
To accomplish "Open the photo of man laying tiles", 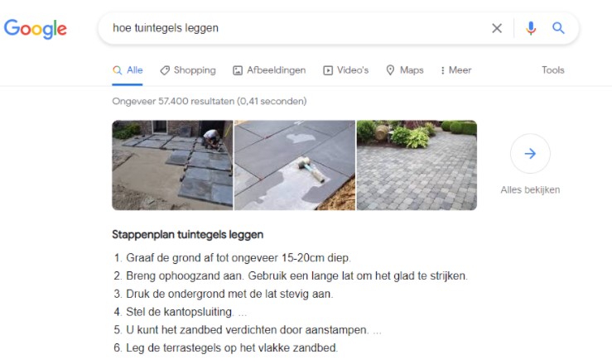I will point(172,165).
